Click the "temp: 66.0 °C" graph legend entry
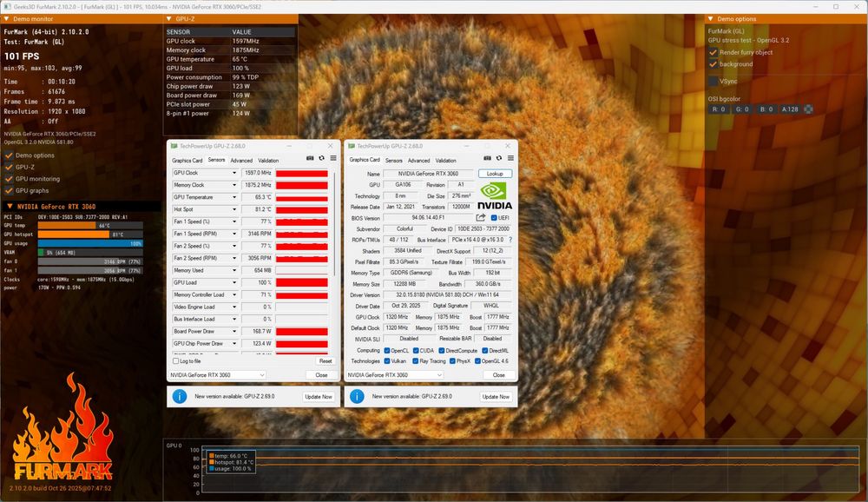 (230, 456)
